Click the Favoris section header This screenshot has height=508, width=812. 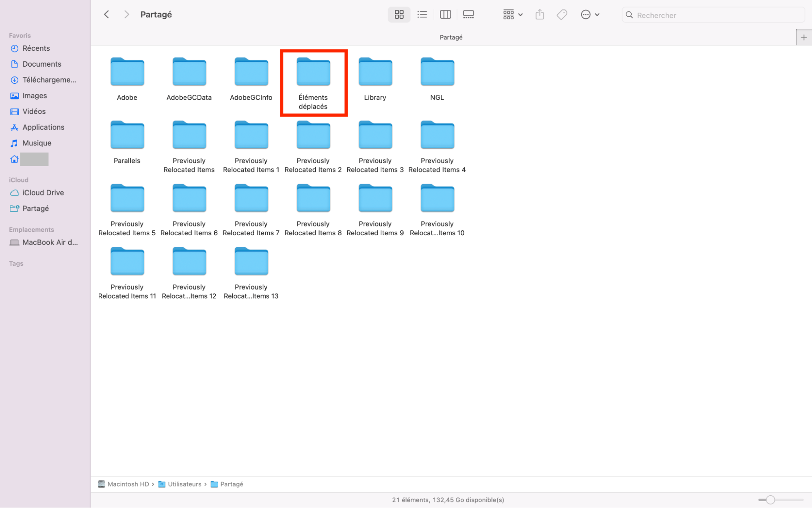pos(20,36)
